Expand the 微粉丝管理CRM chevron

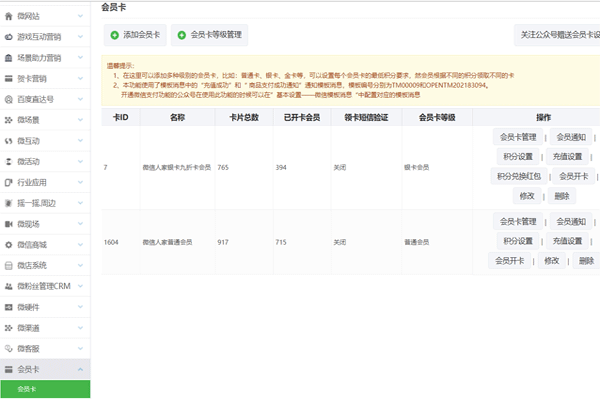[80, 286]
